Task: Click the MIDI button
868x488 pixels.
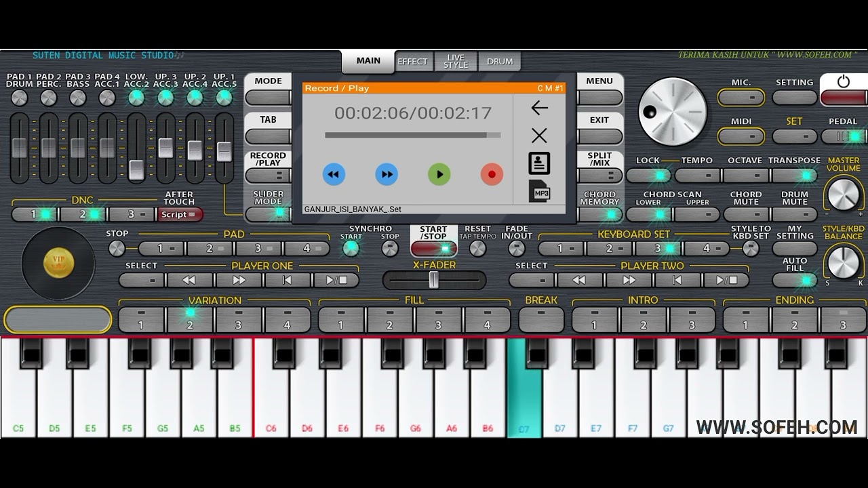Action: coord(741,136)
